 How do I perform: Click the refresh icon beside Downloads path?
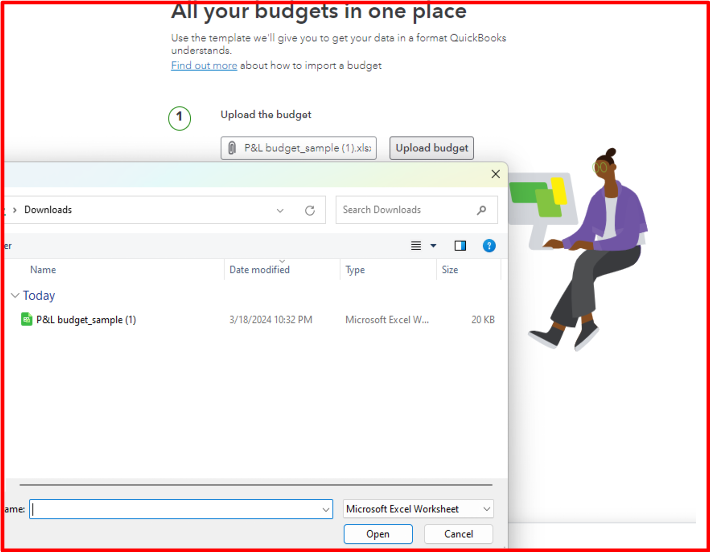click(310, 210)
